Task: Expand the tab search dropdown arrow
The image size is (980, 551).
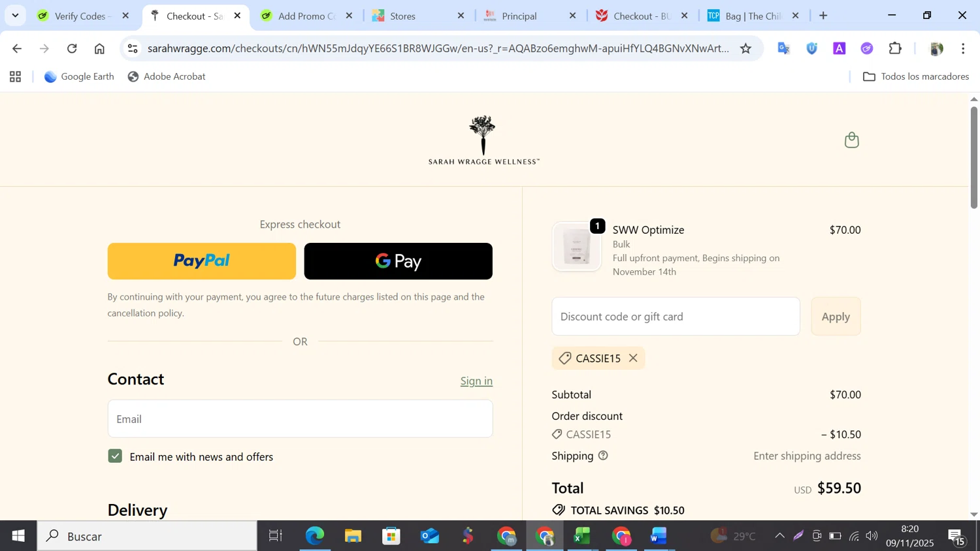Action: tap(15, 16)
